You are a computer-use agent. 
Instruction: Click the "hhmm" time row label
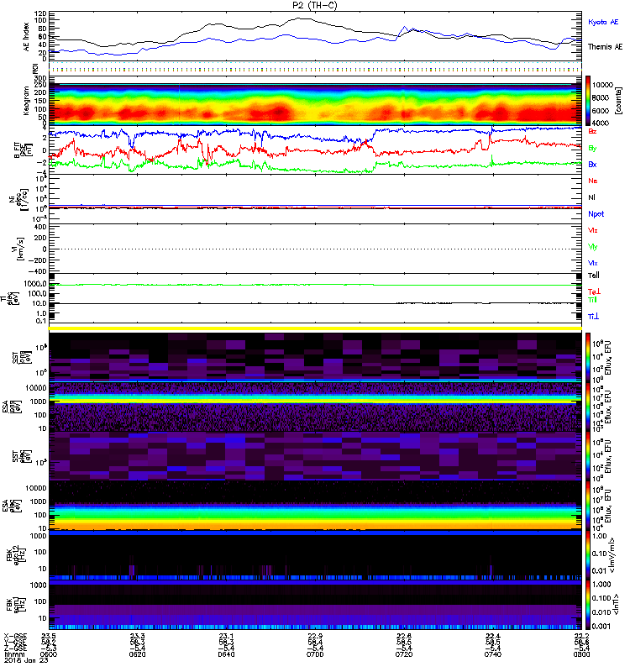[13, 654]
